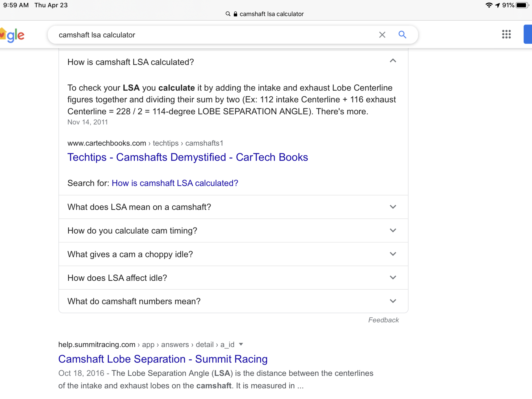The width and height of the screenshot is (532, 399).
Task: Expand 'How do you calculate cam timing?'
Action: click(393, 230)
